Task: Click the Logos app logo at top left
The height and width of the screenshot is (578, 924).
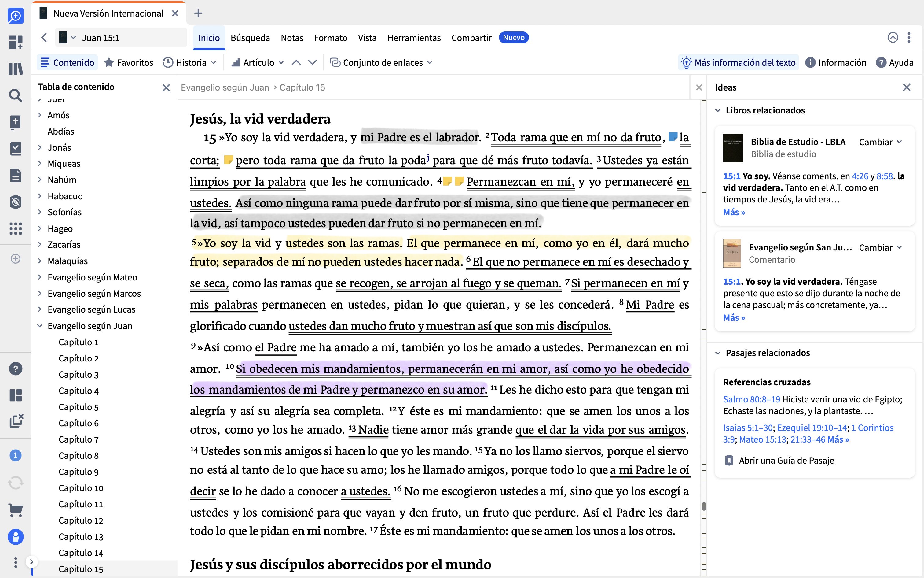Action: (16, 16)
